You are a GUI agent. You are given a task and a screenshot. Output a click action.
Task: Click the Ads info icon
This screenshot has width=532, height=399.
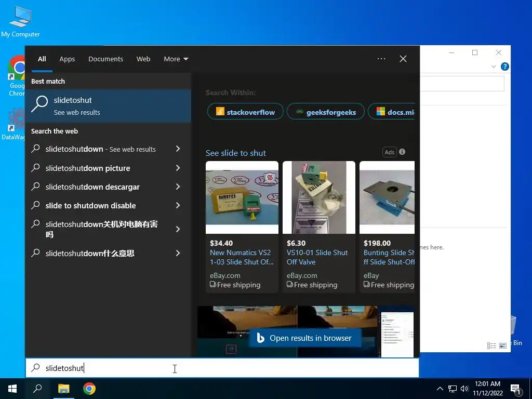pos(402,152)
